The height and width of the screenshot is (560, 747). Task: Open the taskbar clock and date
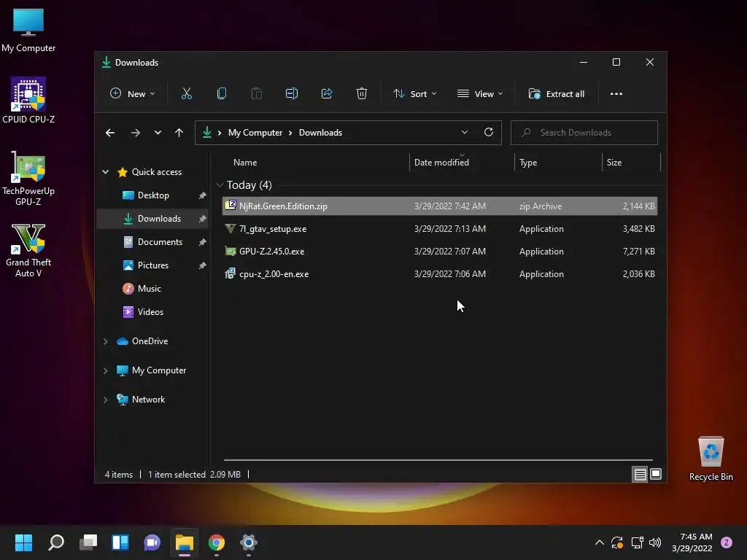pos(692,542)
